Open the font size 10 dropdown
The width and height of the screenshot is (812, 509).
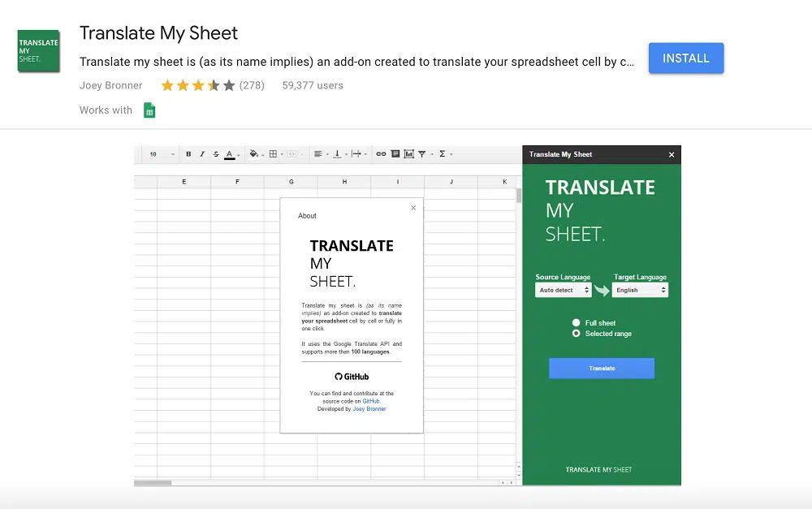(162, 153)
